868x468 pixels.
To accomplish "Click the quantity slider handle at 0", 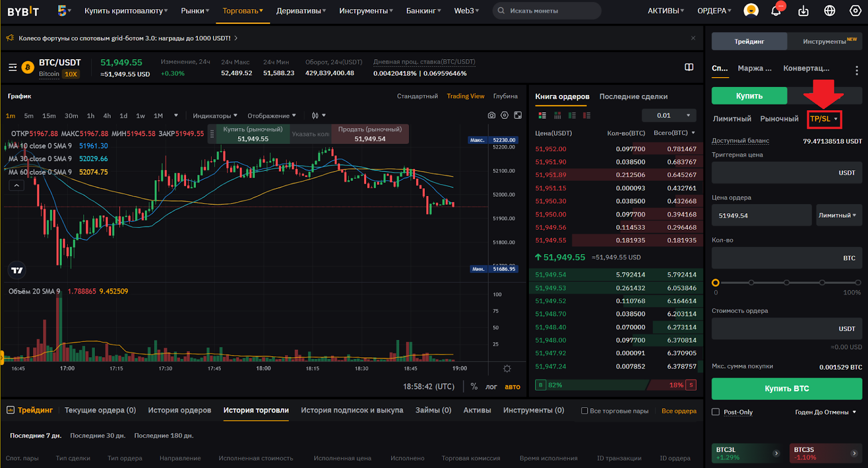I will click(716, 282).
